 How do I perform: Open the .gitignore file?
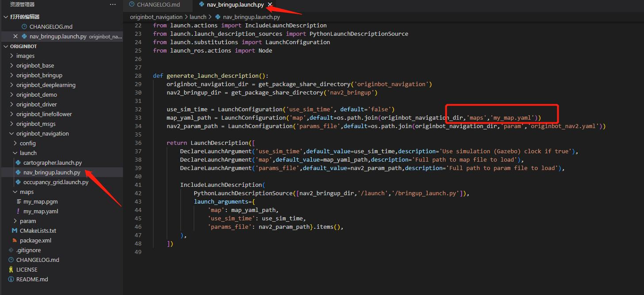pos(28,250)
